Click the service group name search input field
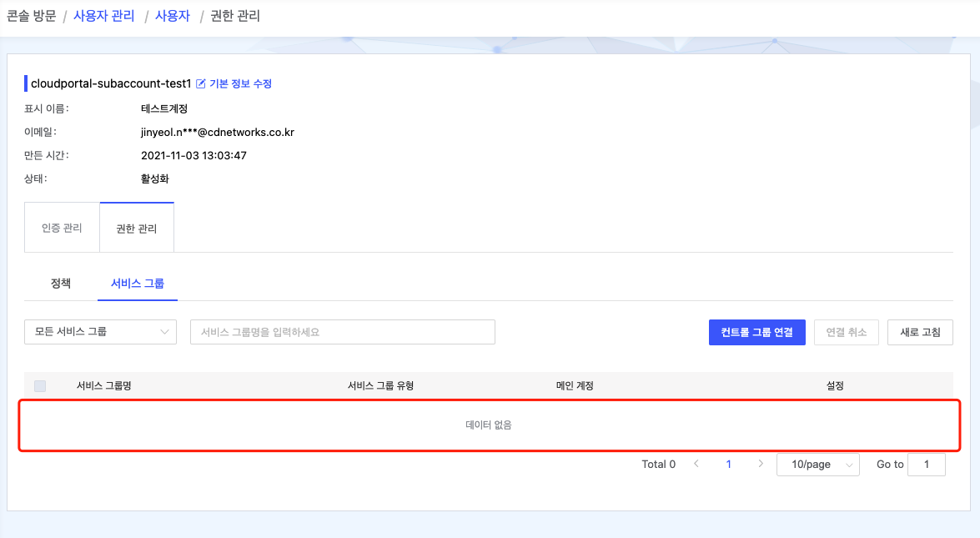This screenshot has width=980, height=538. [x=342, y=331]
